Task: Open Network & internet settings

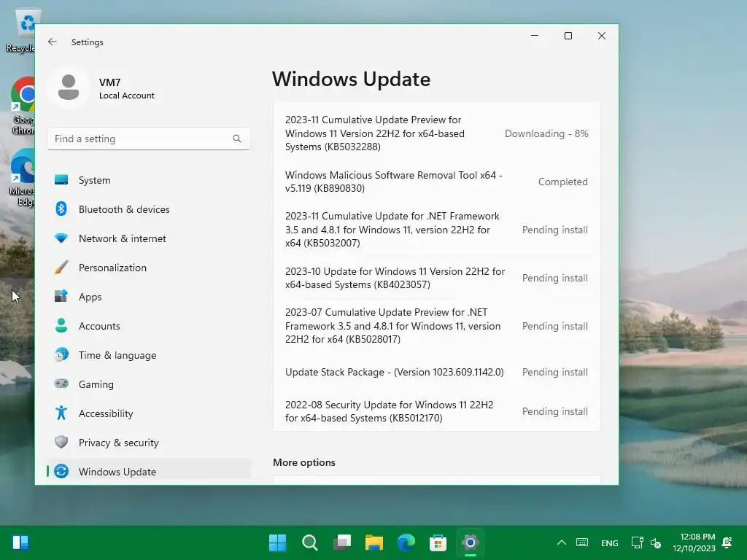Action: [149, 238]
